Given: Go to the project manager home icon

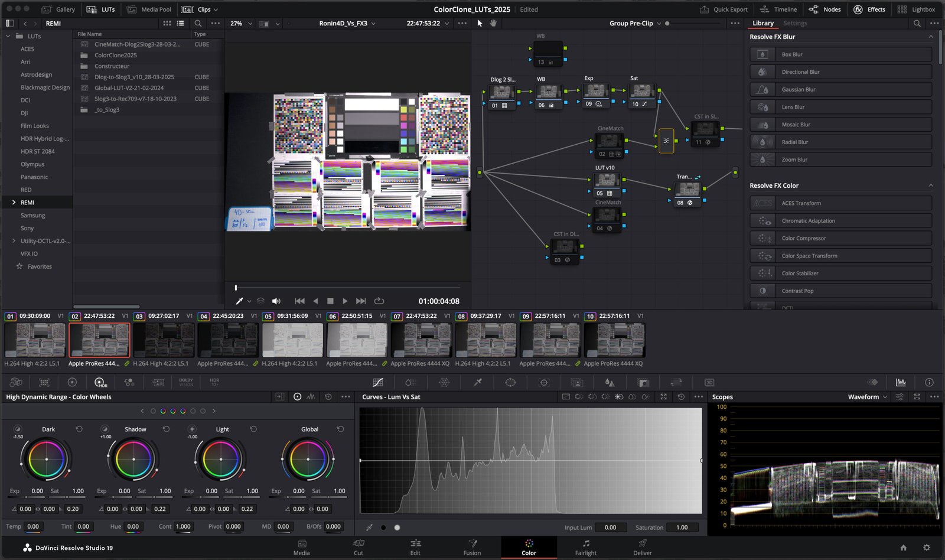Looking at the screenshot, I should pyautogui.click(x=903, y=548).
